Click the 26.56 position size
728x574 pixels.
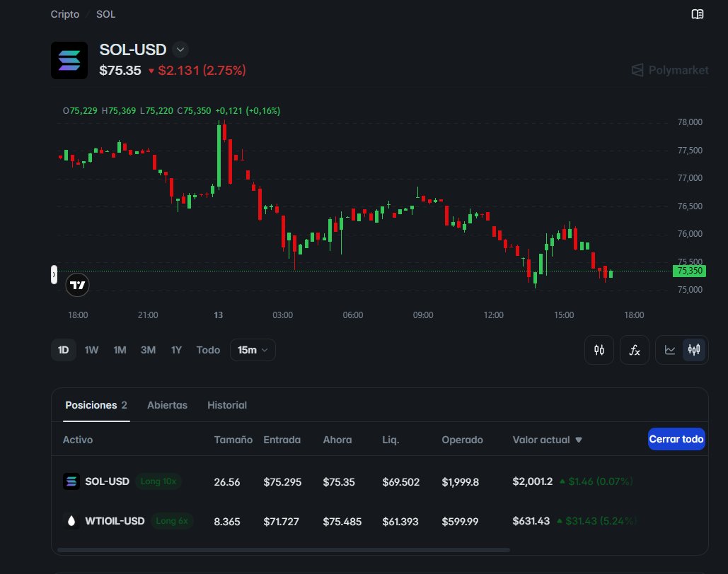(227, 482)
